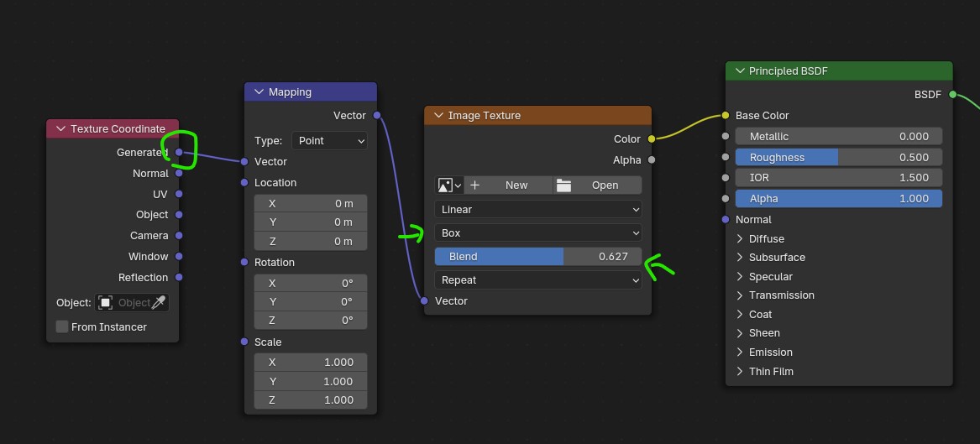This screenshot has width=980, height=444.
Task: Click the Mapping Location input socket
Action: pyautogui.click(x=244, y=182)
